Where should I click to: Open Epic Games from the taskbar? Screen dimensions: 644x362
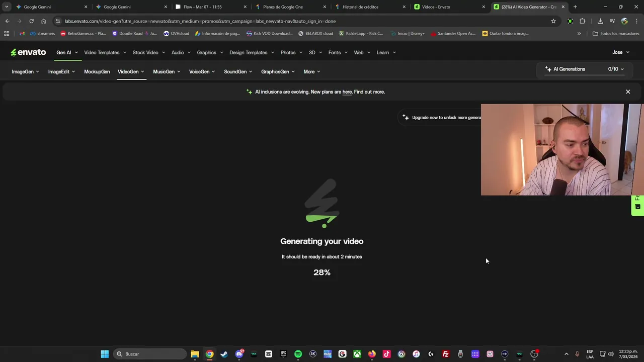[x=283, y=354]
